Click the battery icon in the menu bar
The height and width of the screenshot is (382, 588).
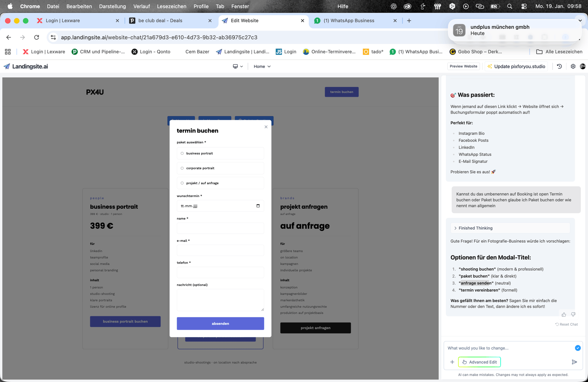coord(495,6)
